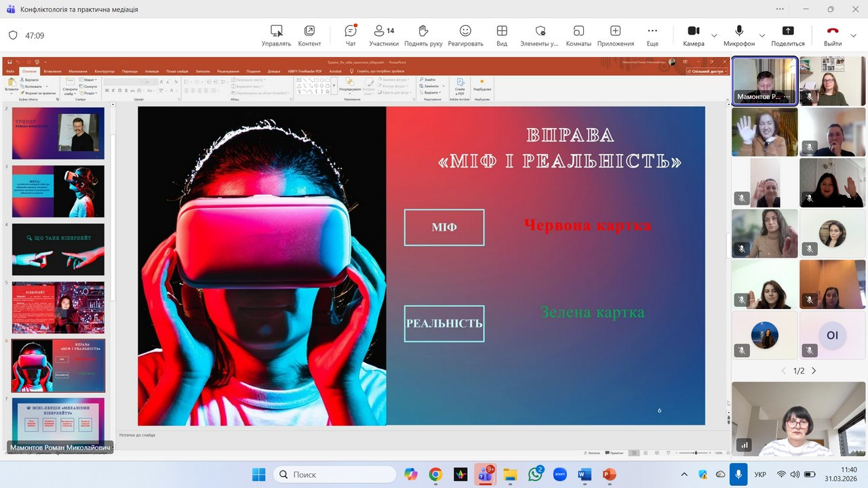Viewport: 868px width, 488px height.
Task: Open the Apps panel
Action: pos(615,35)
